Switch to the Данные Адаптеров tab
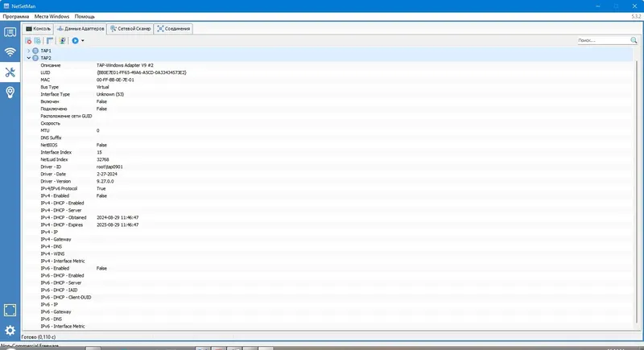Image resolution: width=644 pixels, height=350 pixels. pos(80,29)
